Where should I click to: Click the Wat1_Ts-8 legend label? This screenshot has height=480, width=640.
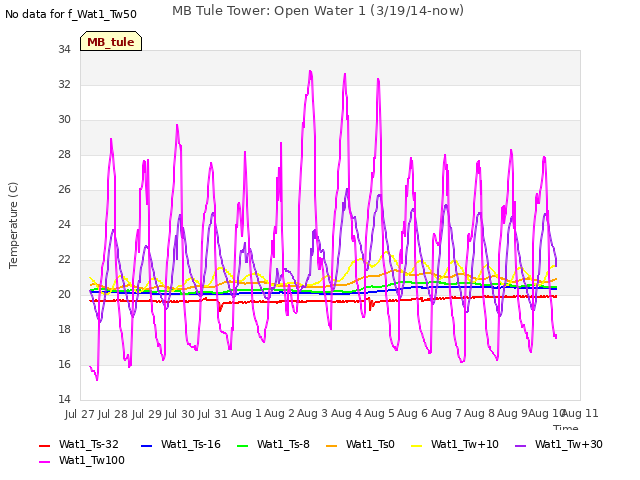pos(283,444)
